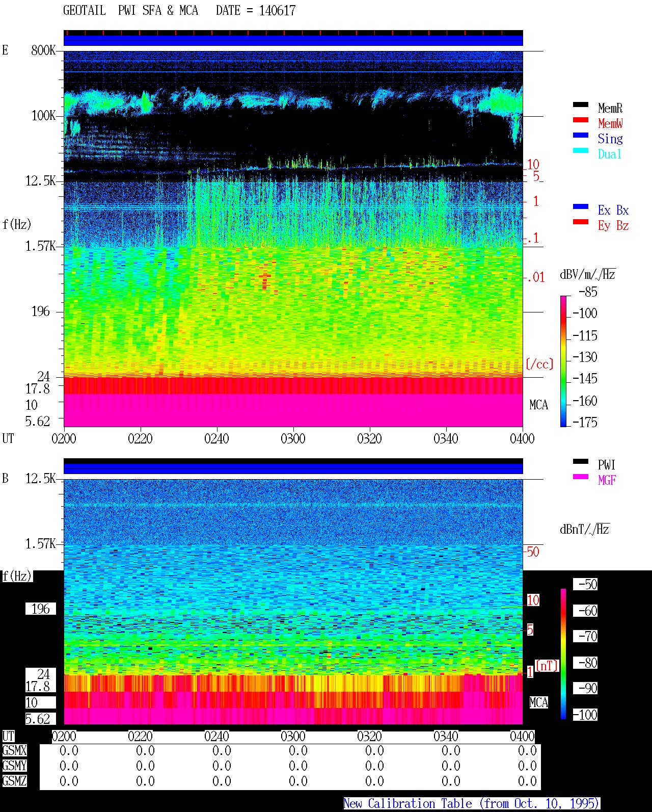652x812 pixels.
Task: Click the 'UT' label under E panel
Action: [8, 438]
